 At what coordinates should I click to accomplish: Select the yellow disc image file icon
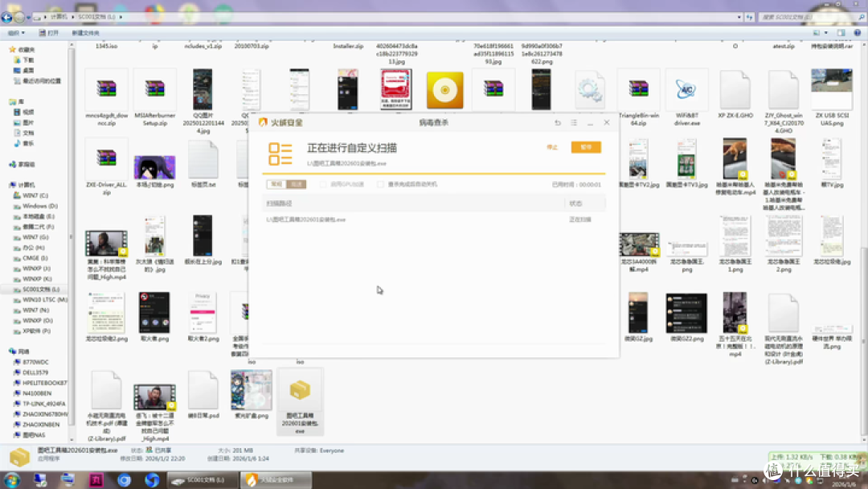(x=445, y=90)
